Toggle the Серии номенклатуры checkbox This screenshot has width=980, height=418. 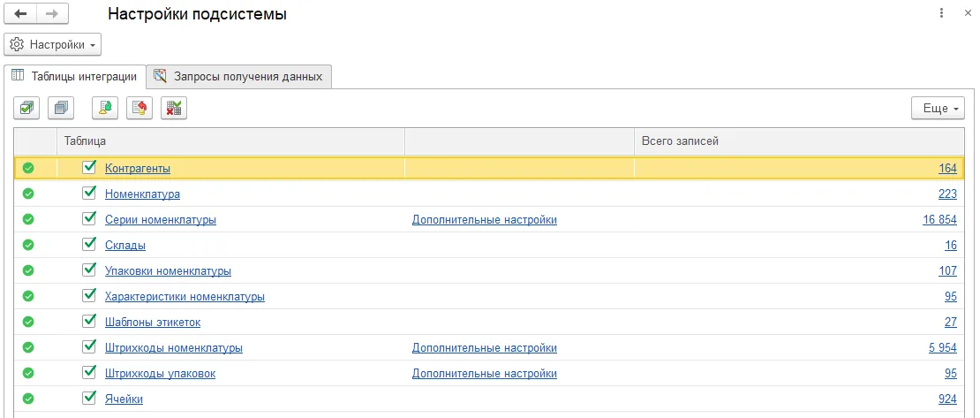click(x=88, y=219)
